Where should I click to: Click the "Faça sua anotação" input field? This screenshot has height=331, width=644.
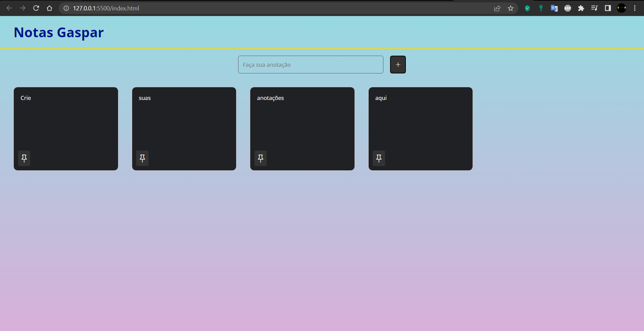pos(310,64)
